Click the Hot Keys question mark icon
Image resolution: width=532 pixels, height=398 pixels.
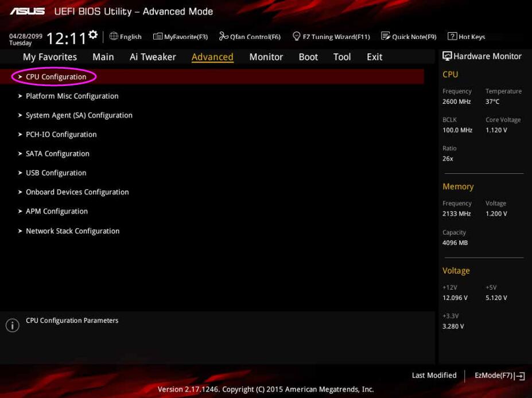click(x=452, y=36)
